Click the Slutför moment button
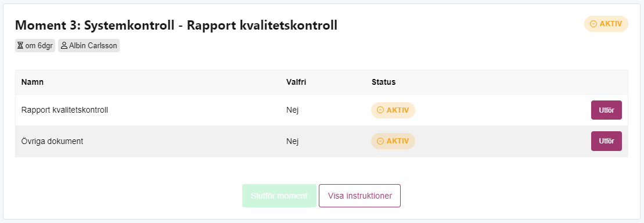This screenshot has width=644, height=223. tap(279, 196)
